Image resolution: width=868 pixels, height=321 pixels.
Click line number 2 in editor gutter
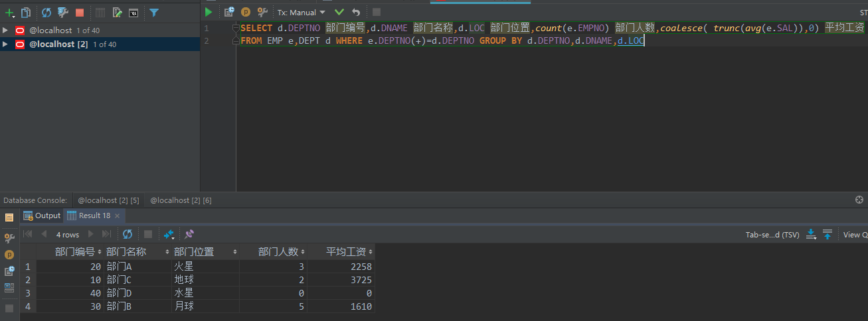(x=207, y=41)
